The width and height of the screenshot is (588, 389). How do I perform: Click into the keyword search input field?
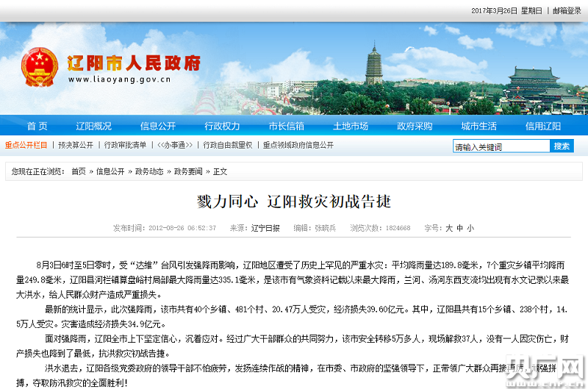501,146
